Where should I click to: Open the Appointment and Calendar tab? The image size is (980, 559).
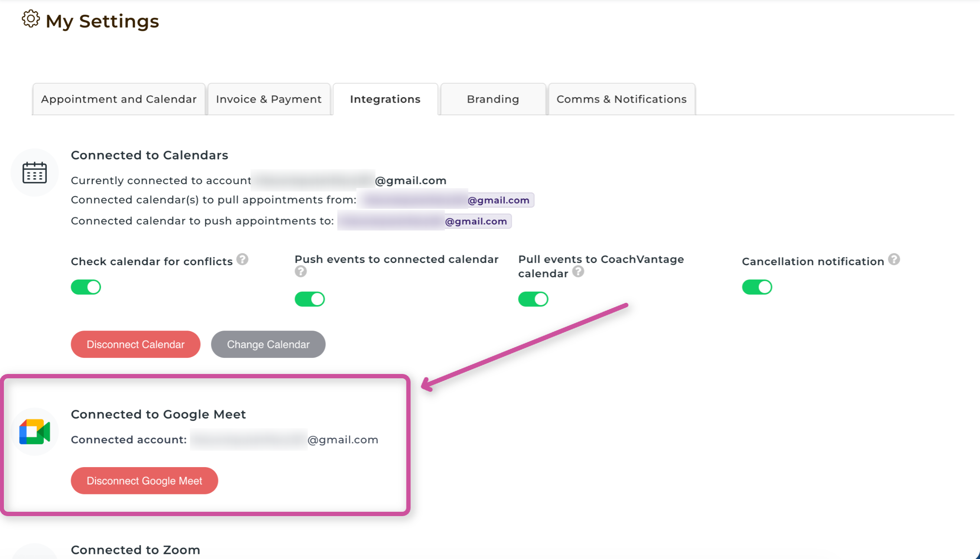point(119,99)
